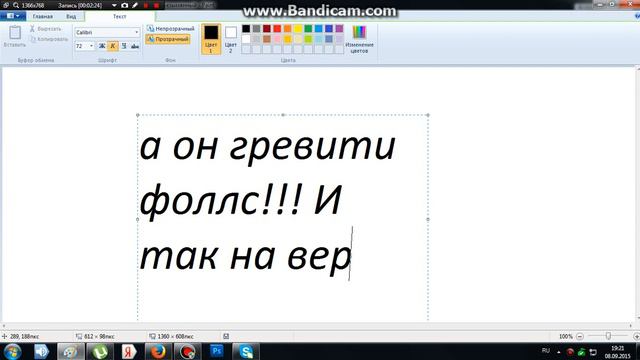Click the zoom slider handle
The image size is (640, 360).
click(x=608, y=336)
